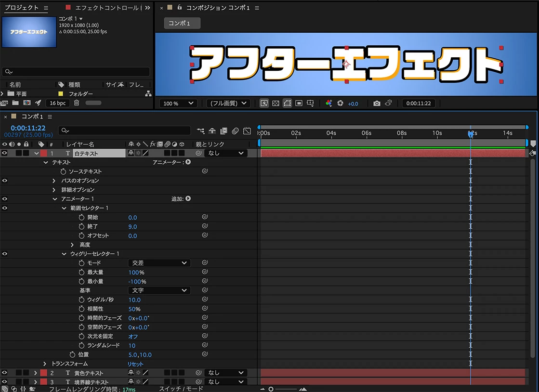The width and height of the screenshot is (539, 392).
Task: Click スイッチ / モード toggle button
Action: pos(181,389)
